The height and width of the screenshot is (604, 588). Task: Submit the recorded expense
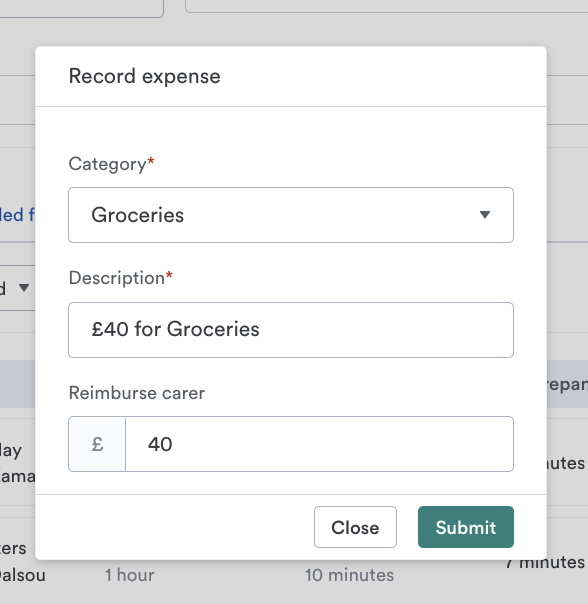(x=465, y=527)
